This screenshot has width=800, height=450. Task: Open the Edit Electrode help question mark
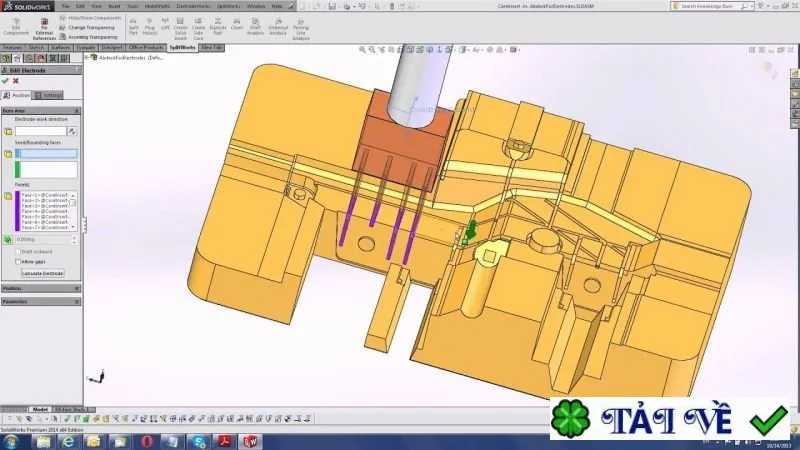(77, 70)
